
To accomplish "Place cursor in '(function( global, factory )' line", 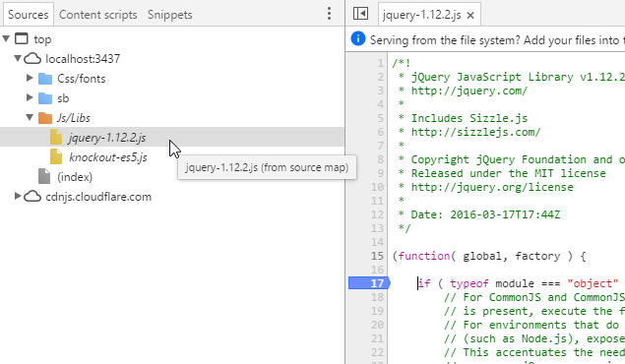I will click(489, 256).
